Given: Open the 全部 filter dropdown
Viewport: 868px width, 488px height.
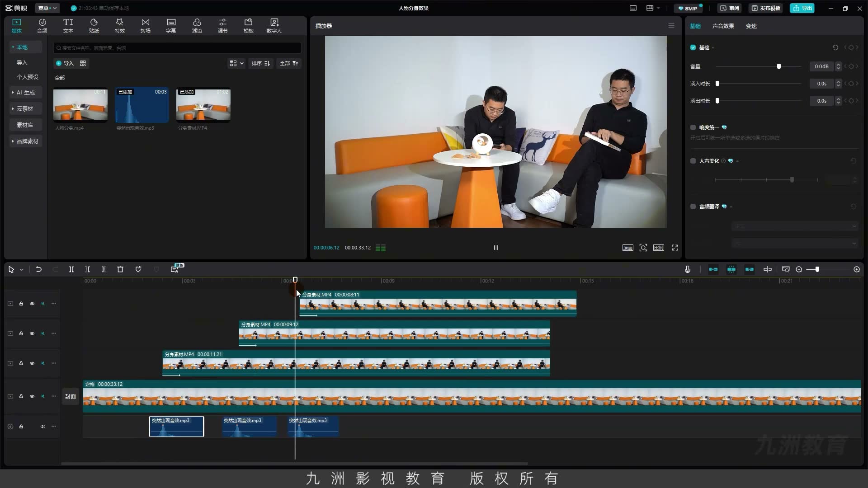Looking at the screenshot, I should [x=289, y=63].
